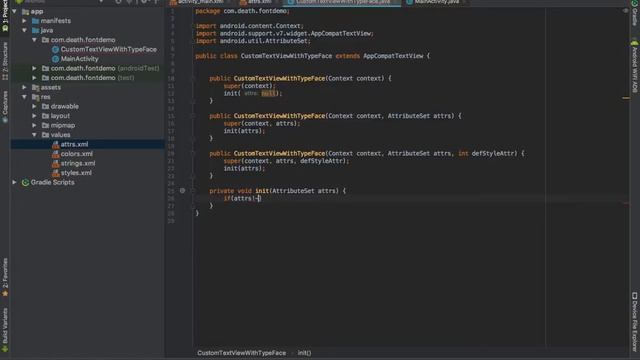
Task: Open the Gradle tool window
Action: [x=635, y=12]
